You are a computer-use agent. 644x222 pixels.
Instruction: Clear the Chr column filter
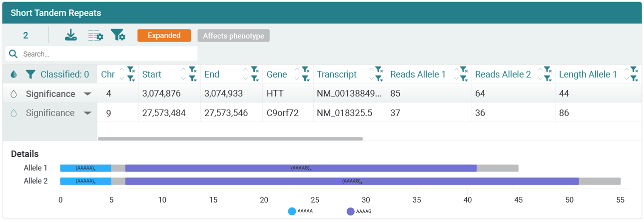(x=131, y=70)
